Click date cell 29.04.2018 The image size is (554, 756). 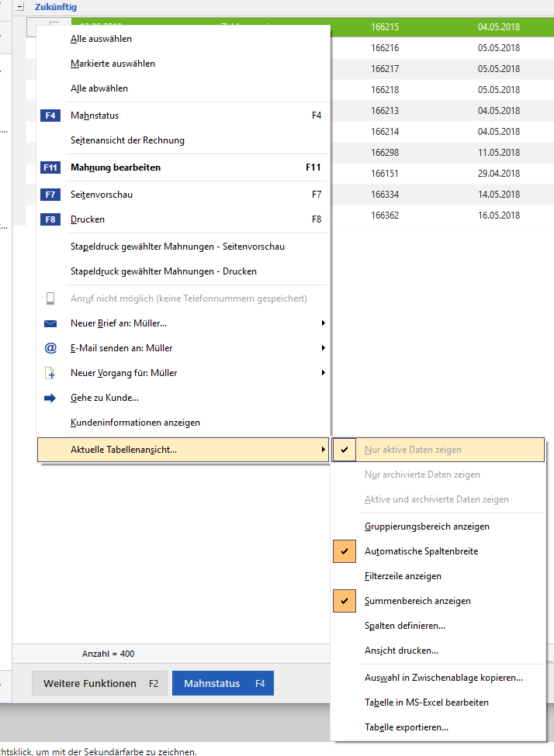[x=498, y=174]
